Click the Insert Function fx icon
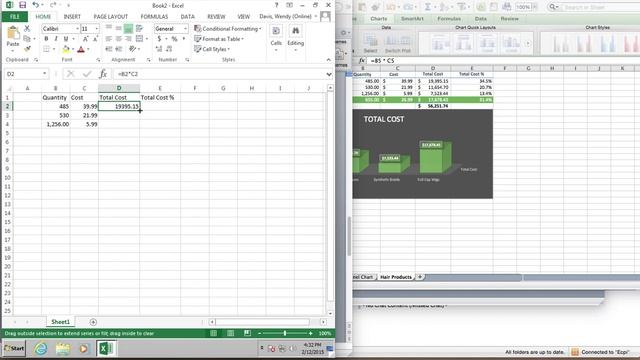Image resolution: width=640 pixels, height=360 pixels. click(x=103, y=74)
